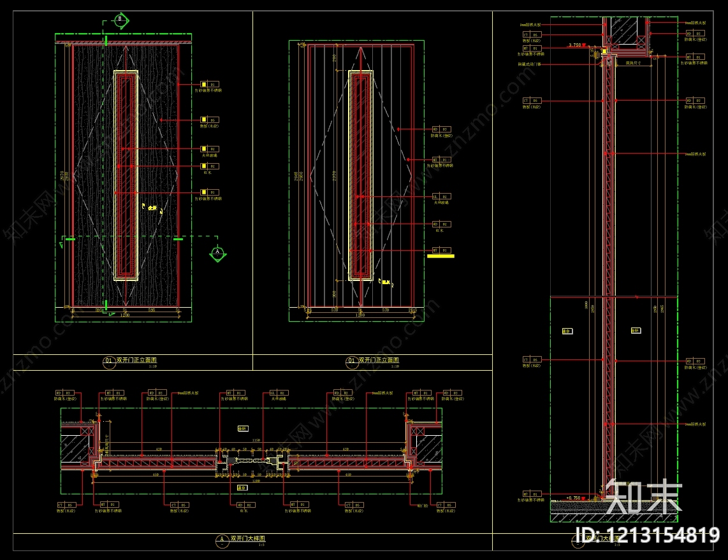
Task: Select the "290" dimension above the glass insert
Action: click(334, 59)
